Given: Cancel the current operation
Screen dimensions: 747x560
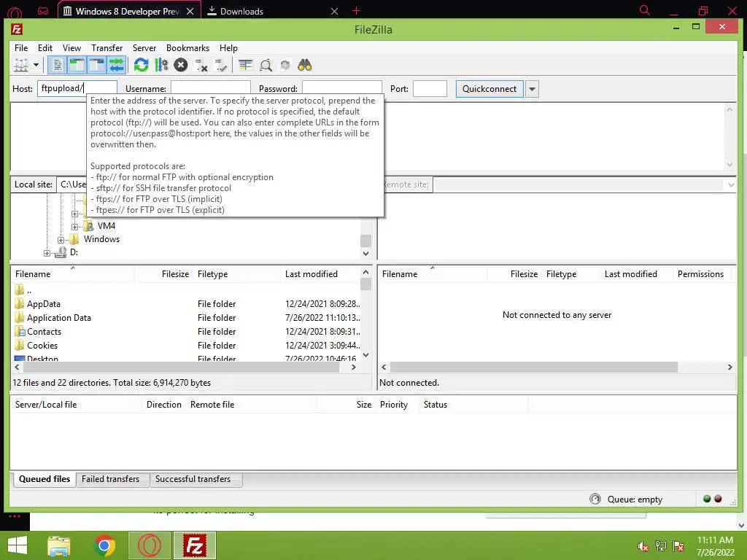Looking at the screenshot, I should point(181,65).
